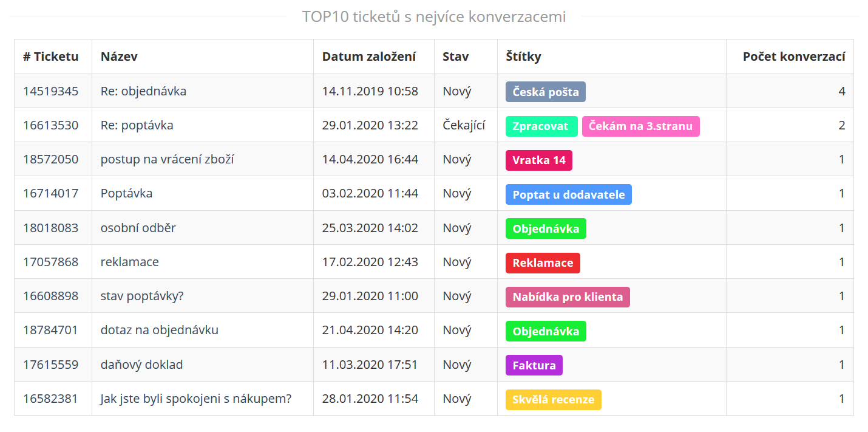868x432 pixels.
Task: Click the Datum založení column header
Action: pyautogui.click(x=369, y=57)
